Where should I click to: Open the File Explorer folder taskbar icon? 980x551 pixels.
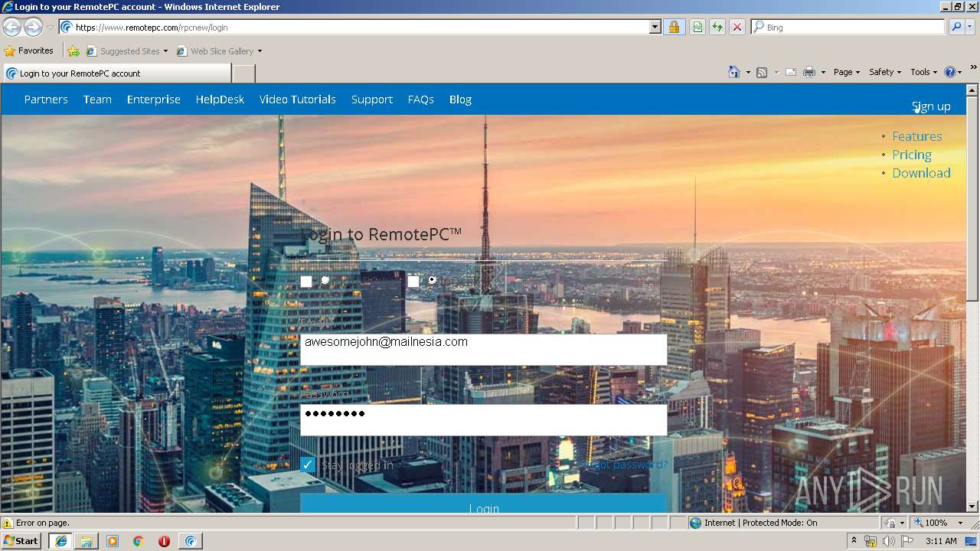click(87, 541)
